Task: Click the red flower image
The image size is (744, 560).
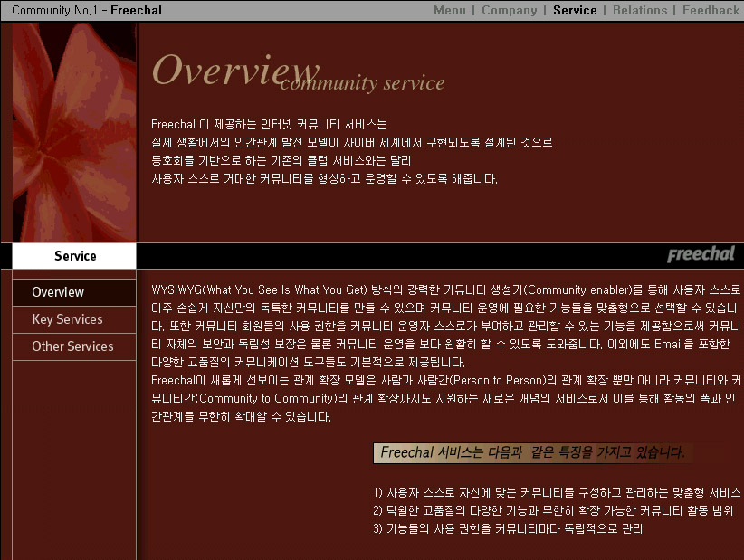Action: [74, 132]
